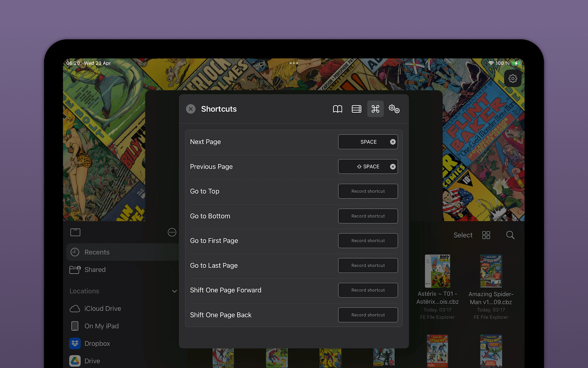
Task: Tap the multitasking three dots at top
Action: coord(294,63)
